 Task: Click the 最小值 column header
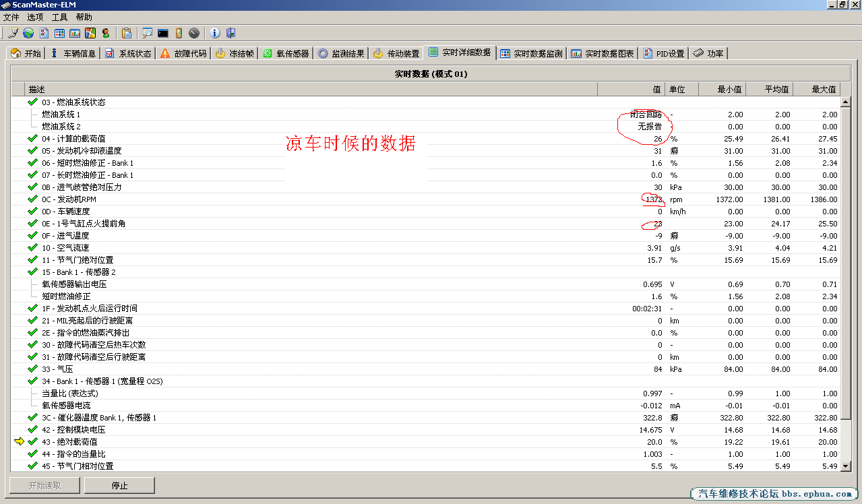722,89
